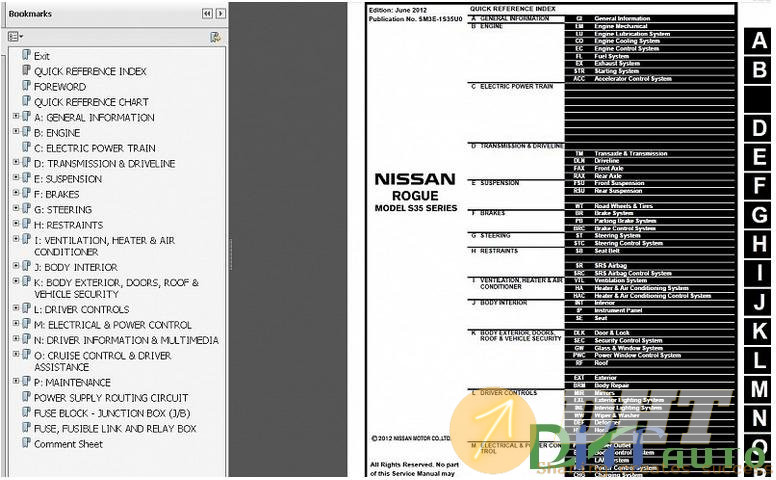The height and width of the screenshot is (480, 776).
Task: Expand the B: ENGINE bookmark
Action: click(16, 132)
